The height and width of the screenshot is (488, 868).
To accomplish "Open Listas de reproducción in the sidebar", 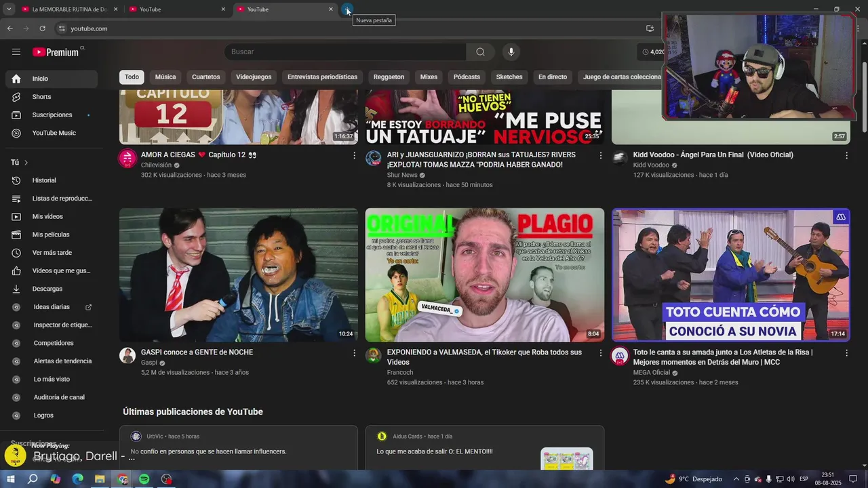I will click(x=52, y=199).
